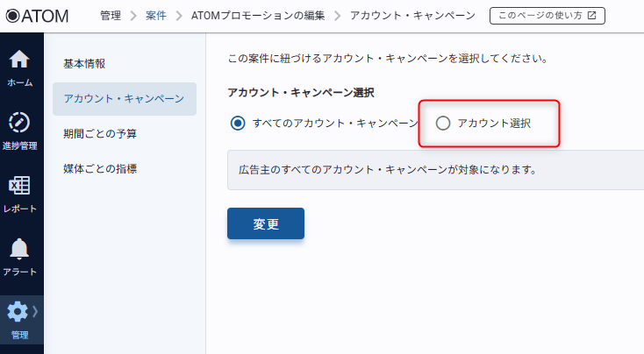The image size is (644, 354).
Task: Expand the chevron beside the 管理 gear
Action: 35,311
